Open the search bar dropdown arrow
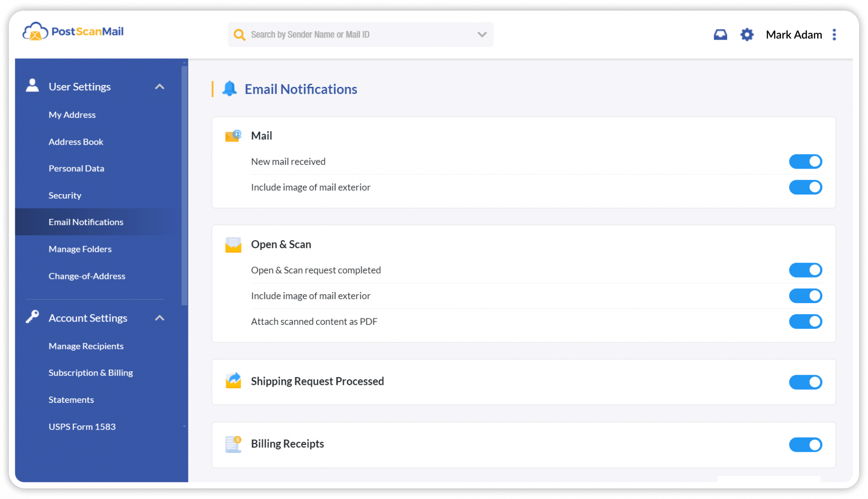This screenshot has height=499, width=868. (x=482, y=34)
